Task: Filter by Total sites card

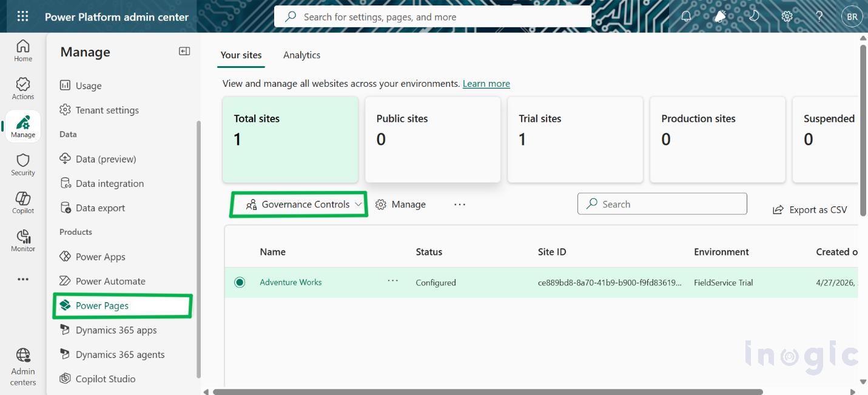Action: [x=291, y=140]
